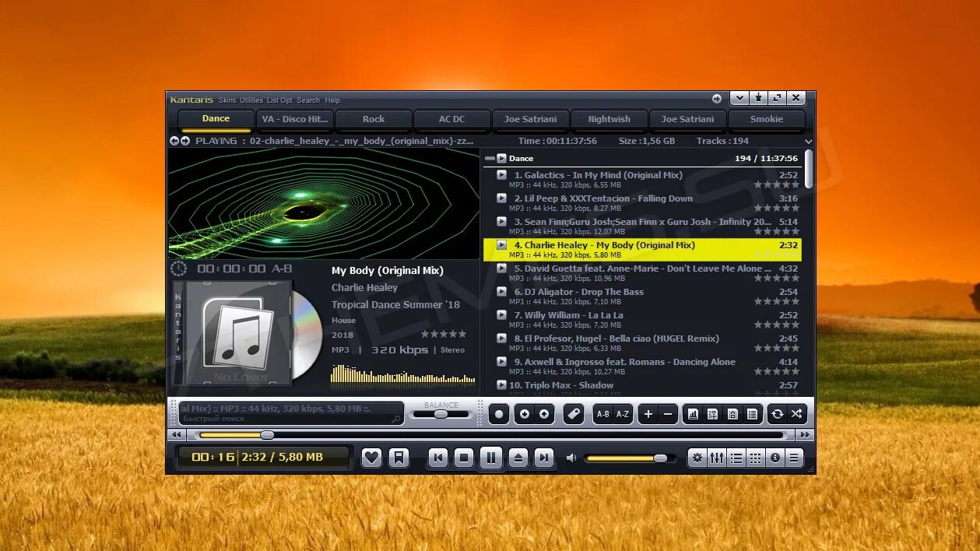Open the Utilities menu

pyautogui.click(x=251, y=100)
